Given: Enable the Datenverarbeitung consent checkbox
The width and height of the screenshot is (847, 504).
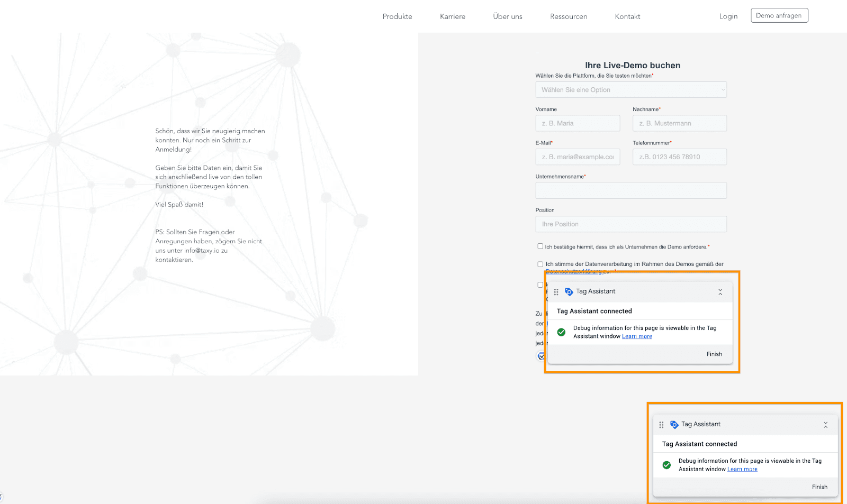Looking at the screenshot, I should (540, 264).
